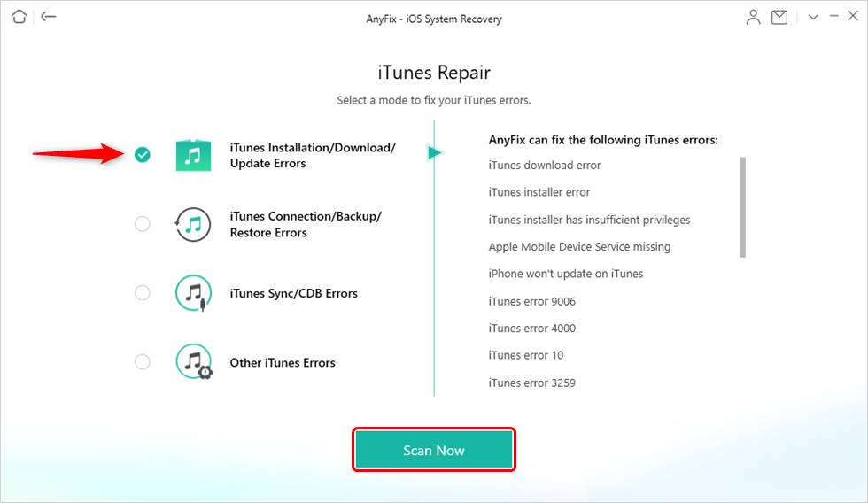Expand the title bar dropdown chevron
This screenshot has width=868, height=503.
813,17
